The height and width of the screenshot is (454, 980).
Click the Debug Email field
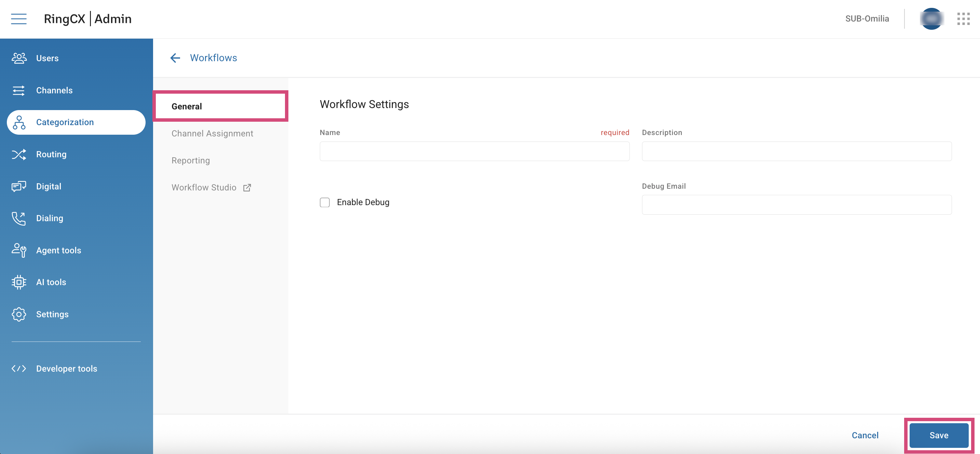click(x=797, y=205)
